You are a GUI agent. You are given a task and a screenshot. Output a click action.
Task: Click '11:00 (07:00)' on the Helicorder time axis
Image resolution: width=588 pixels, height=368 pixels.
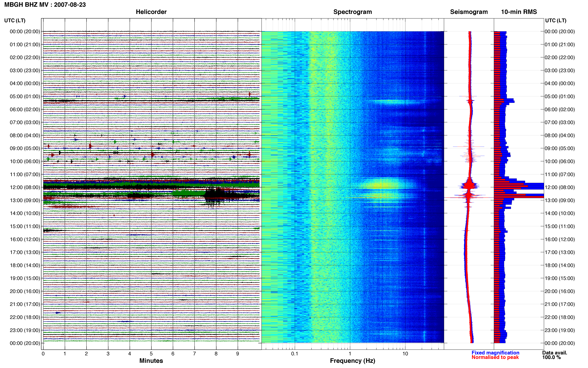click(x=25, y=174)
